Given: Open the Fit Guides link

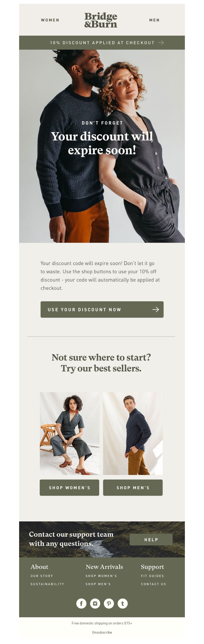Looking at the screenshot, I should (152, 576).
